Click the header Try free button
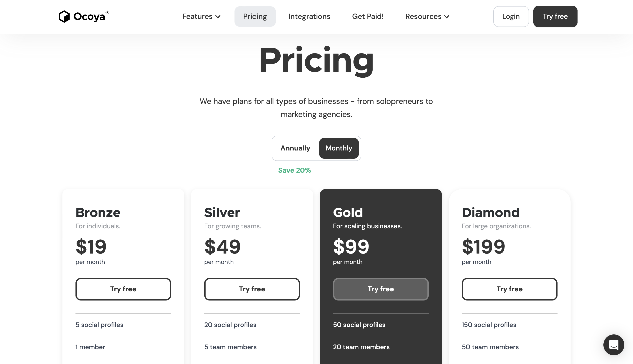633x364 pixels. [555, 17]
